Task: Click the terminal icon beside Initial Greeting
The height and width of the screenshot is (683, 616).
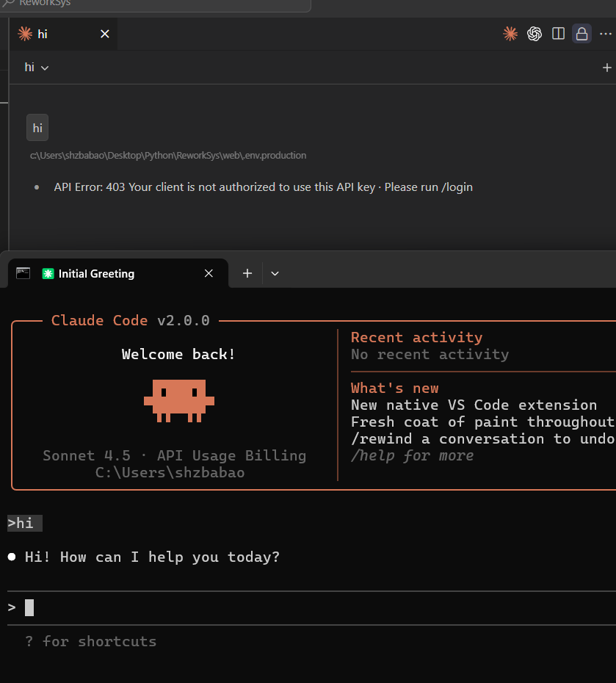Action: (x=23, y=273)
